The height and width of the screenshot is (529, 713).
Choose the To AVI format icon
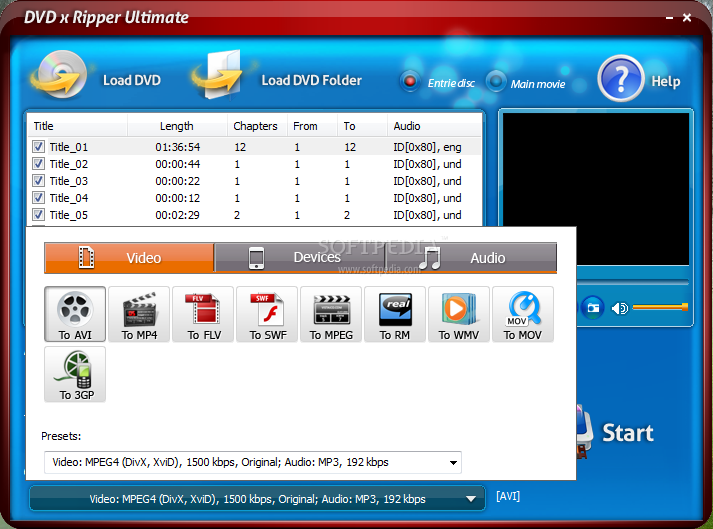[75, 314]
